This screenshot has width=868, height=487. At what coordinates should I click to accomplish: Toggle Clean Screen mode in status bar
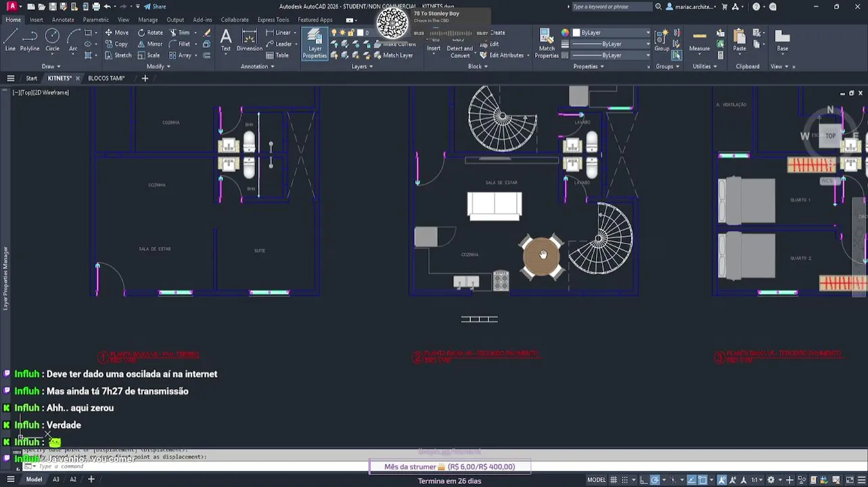click(x=850, y=480)
